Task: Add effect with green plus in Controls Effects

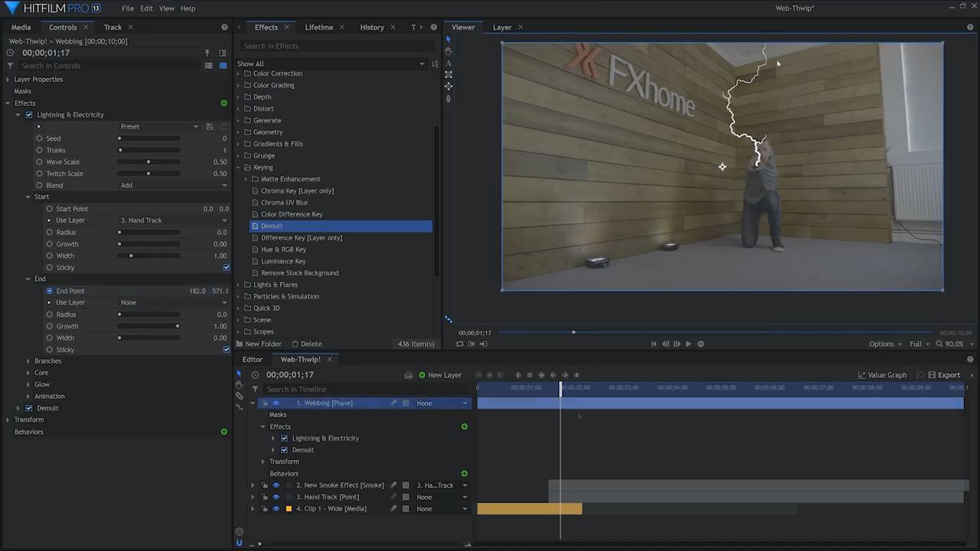Action: tap(224, 103)
